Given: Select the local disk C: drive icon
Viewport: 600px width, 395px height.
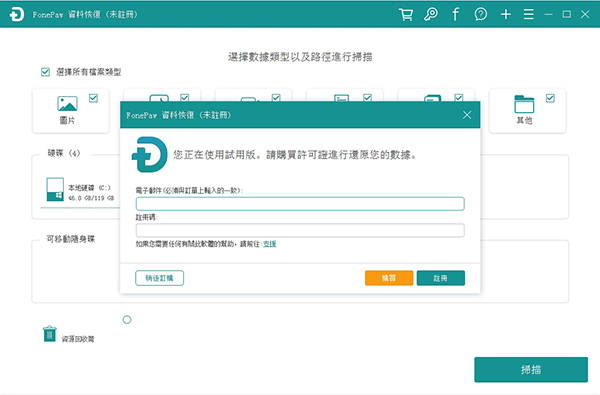Looking at the screenshot, I should point(55,189).
